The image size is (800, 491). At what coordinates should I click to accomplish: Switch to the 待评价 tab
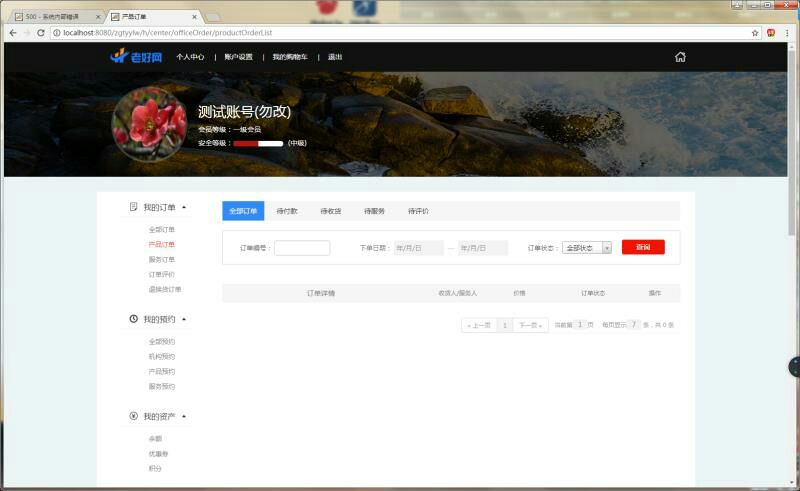point(418,211)
